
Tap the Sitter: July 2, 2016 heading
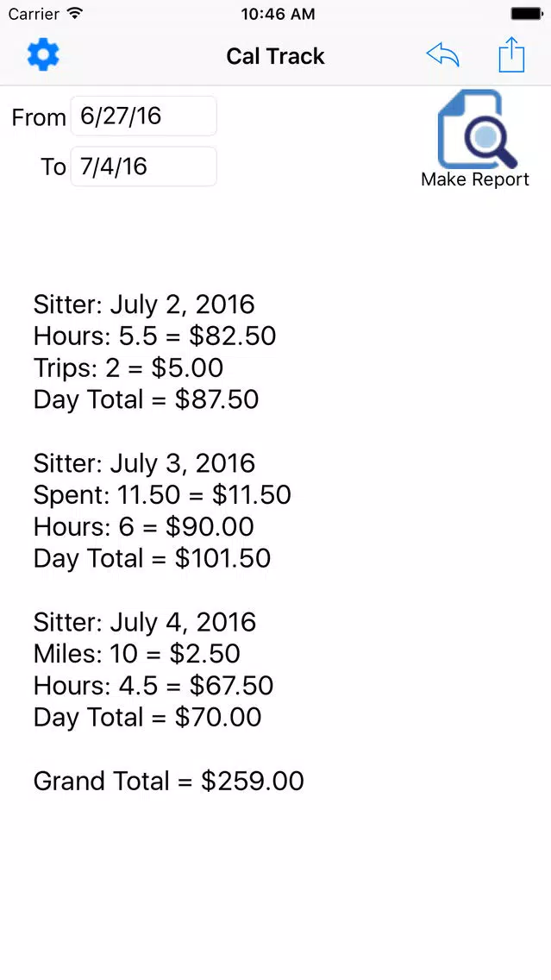click(x=144, y=305)
